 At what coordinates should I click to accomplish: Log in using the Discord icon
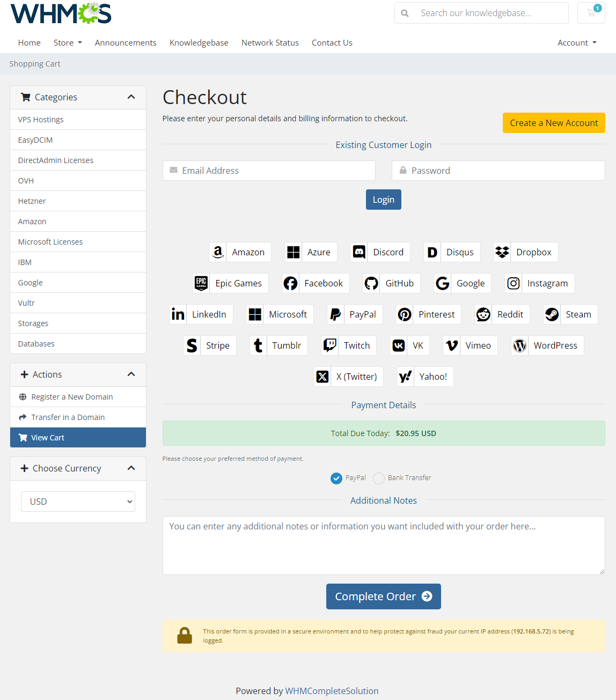(x=359, y=252)
